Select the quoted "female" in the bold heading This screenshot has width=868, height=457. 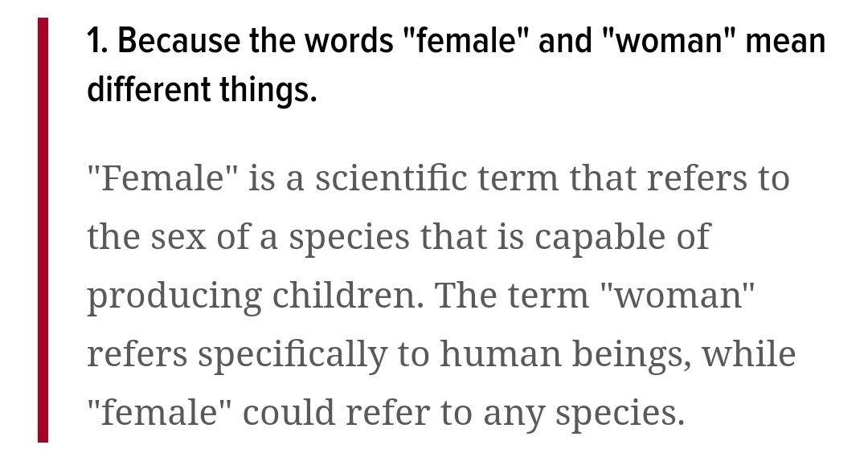click(467, 42)
